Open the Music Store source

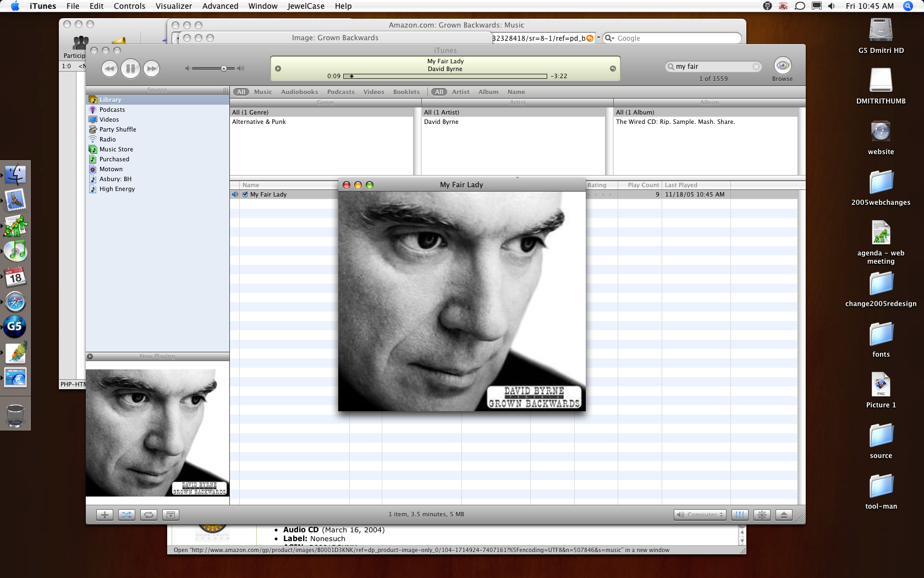pos(157,149)
